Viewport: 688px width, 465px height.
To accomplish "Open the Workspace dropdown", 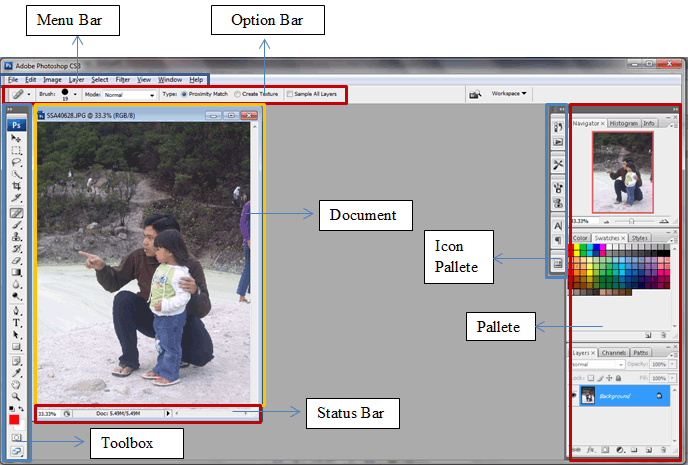I will point(509,93).
